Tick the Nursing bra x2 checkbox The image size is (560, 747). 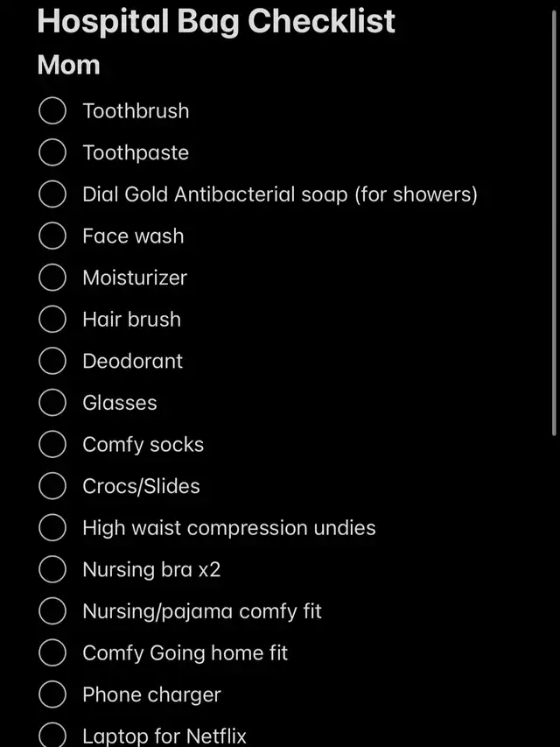tap(52, 569)
